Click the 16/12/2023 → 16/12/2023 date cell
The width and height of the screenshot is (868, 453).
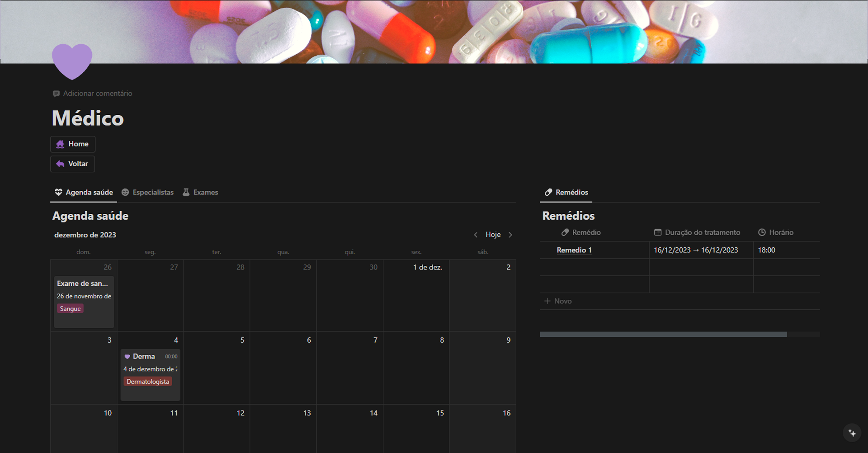[x=701, y=250]
